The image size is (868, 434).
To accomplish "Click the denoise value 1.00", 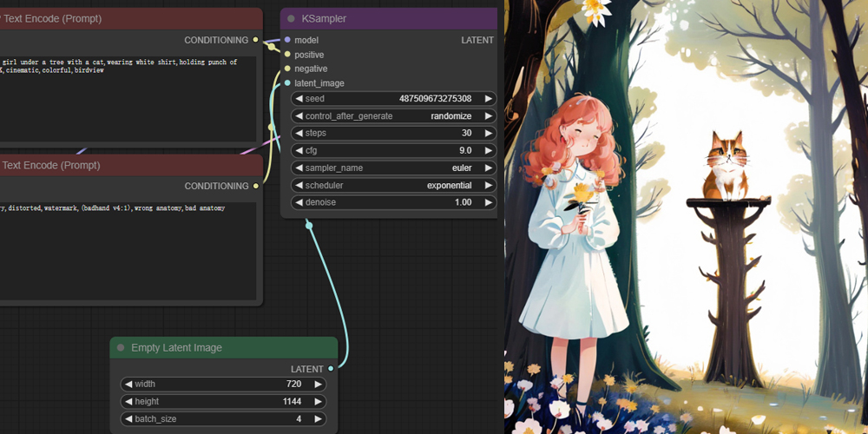I will coord(464,202).
